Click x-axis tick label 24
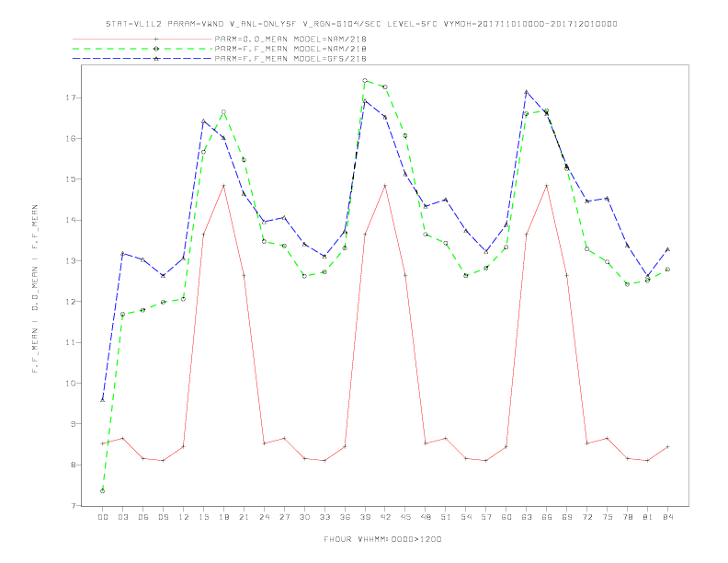 (264, 517)
